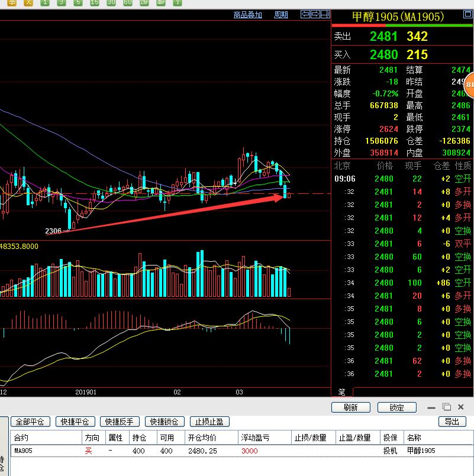Click the 2306 low price label

coord(53,231)
